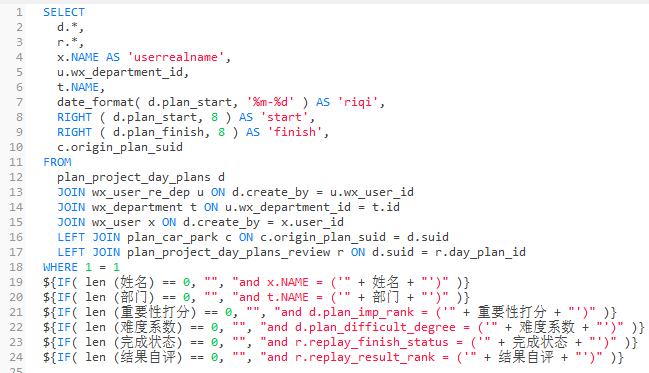The height and width of the screenshot is (373, 649).
Task: Click len (部门) on line 20
Action: click(x=120, y=297)
